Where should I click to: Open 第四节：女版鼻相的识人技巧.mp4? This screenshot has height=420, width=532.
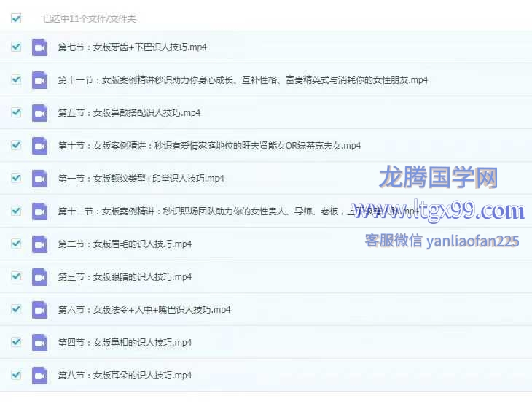[x=125, y=343]
